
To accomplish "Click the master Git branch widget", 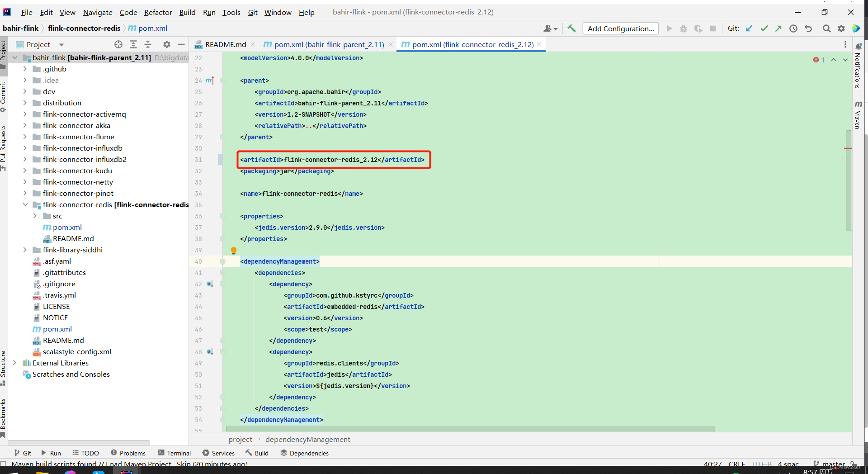I will coord(829,464).
